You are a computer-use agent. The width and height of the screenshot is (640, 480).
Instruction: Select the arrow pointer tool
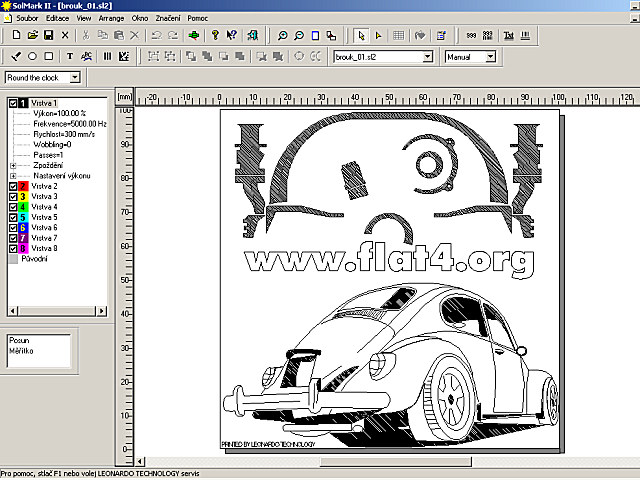pyautogui.click(x=361, y=36)
